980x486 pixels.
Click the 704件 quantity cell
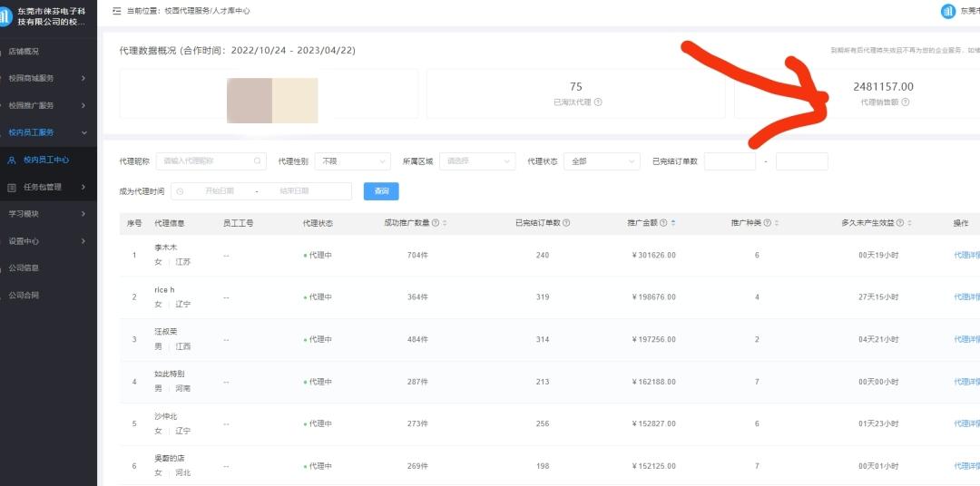[417, 256]
